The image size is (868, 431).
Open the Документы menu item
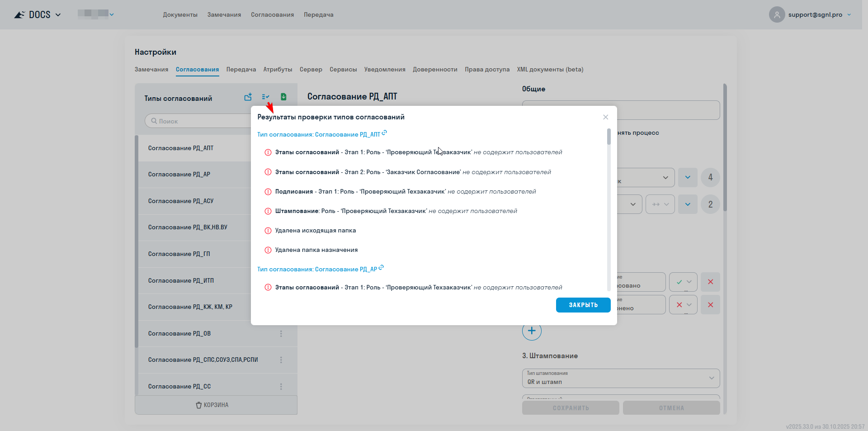pos(180,14)
